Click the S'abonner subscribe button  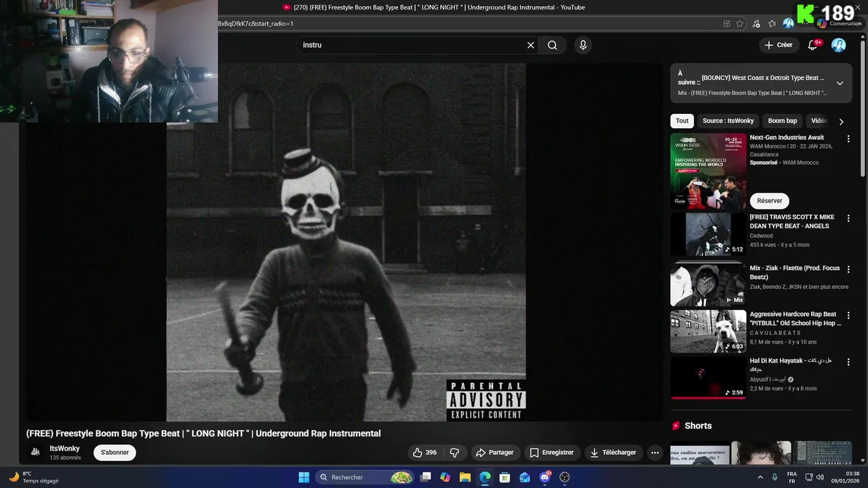tap(115, 453)
